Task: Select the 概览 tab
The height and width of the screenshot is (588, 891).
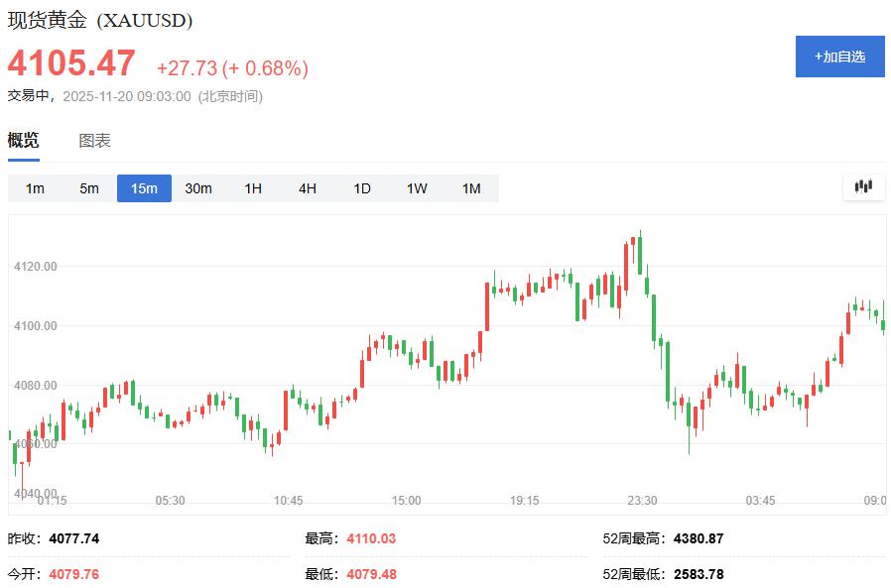Action: tap(24, 141)
